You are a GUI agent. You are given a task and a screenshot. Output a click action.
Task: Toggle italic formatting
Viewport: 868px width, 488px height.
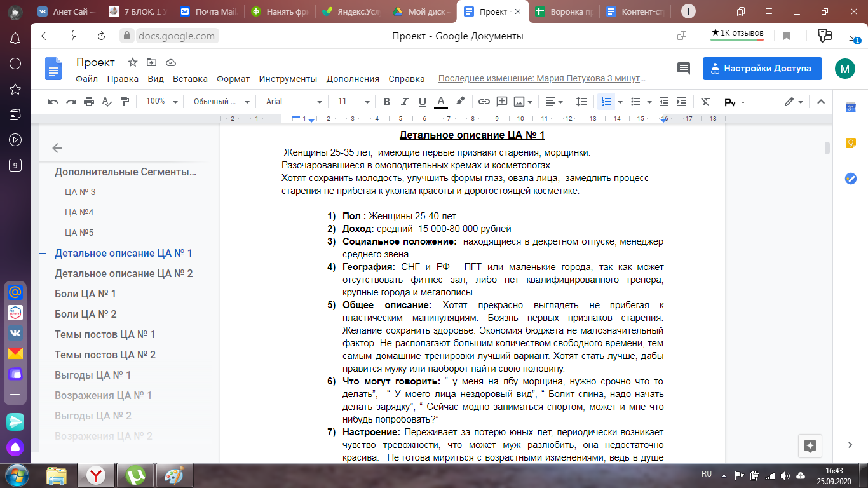tap(404, 102)
